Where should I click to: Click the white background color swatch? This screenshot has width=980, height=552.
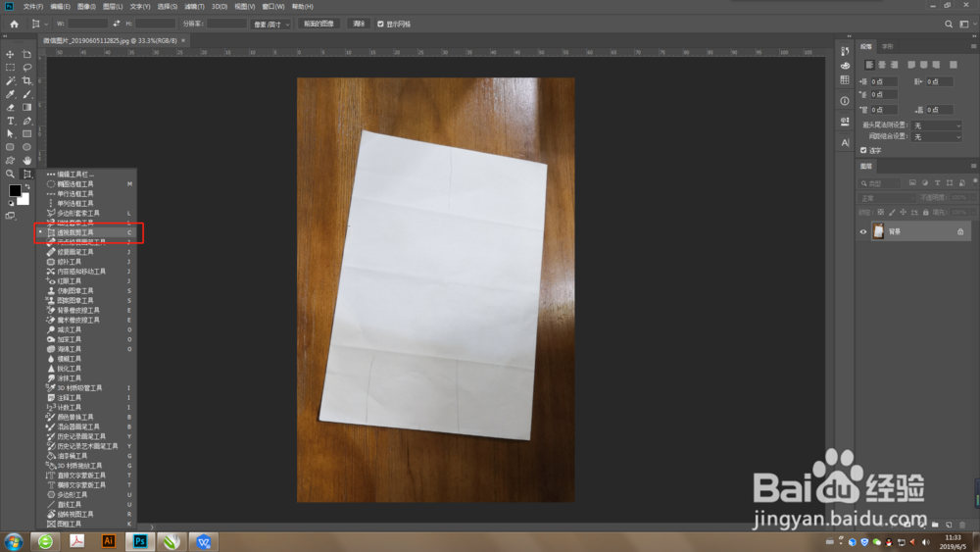(x=24, y=200)
